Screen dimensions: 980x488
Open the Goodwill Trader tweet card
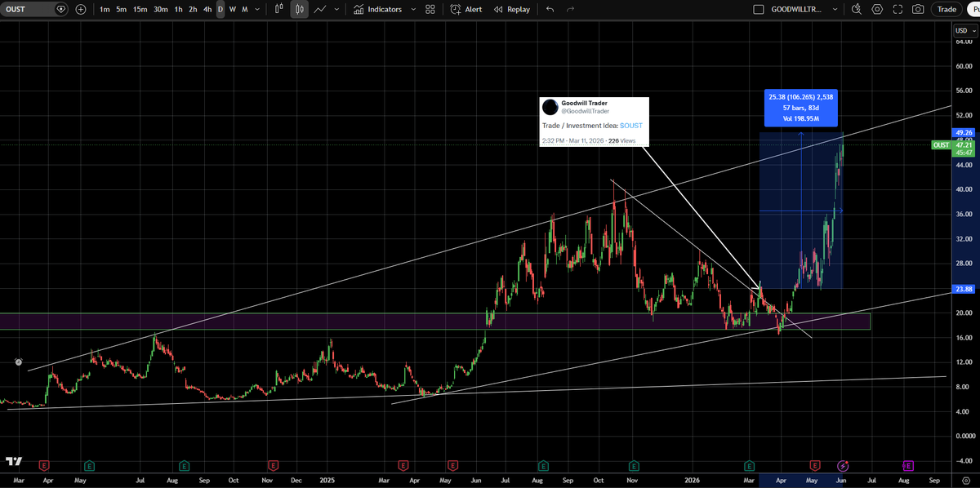[x=594, y=122]
